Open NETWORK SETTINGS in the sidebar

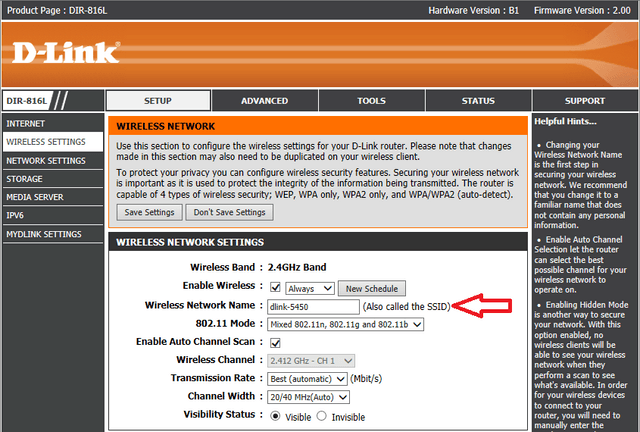[53, 160]
